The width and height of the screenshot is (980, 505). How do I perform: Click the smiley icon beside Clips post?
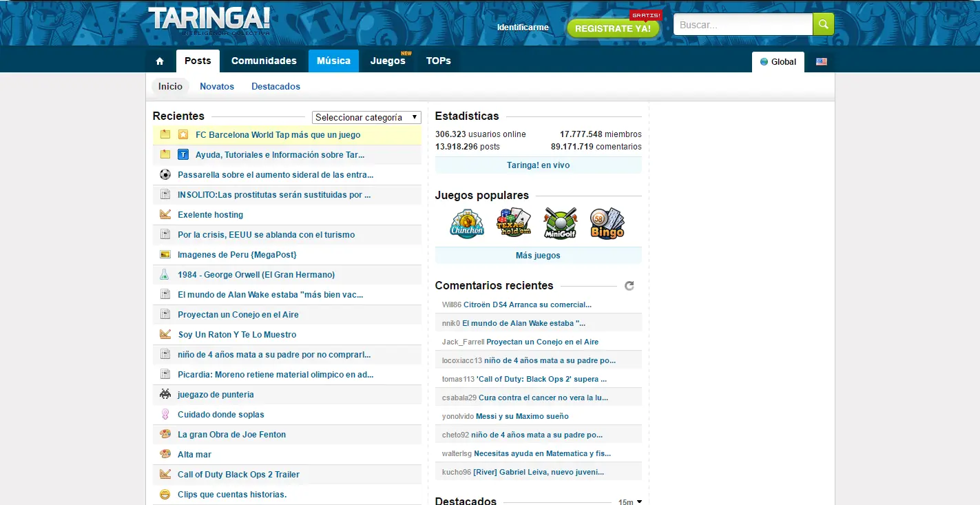click(165, 494)
